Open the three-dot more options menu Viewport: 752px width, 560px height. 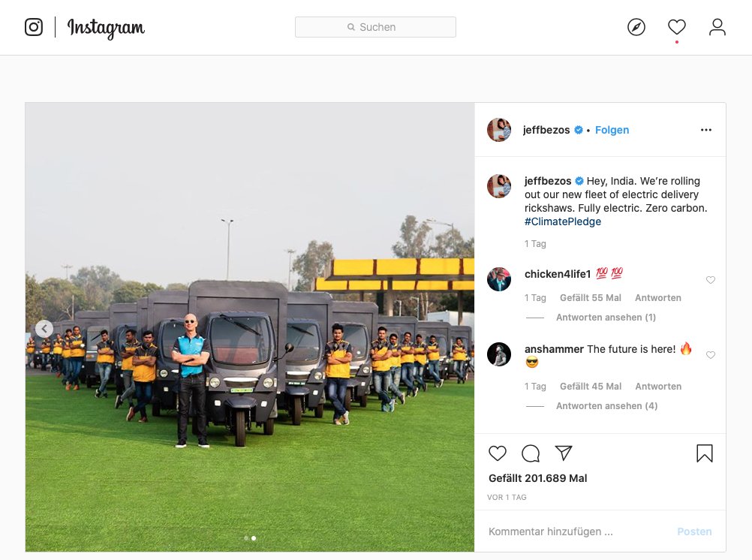point(706,130)
